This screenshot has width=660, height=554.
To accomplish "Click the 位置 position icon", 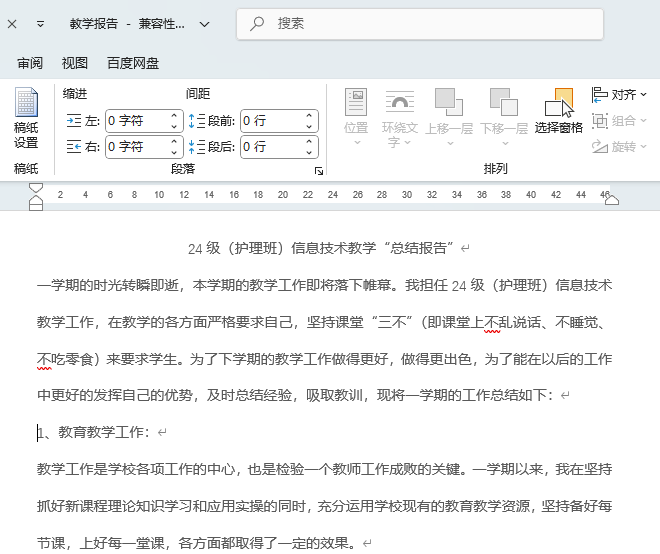I will pos(356,102).
